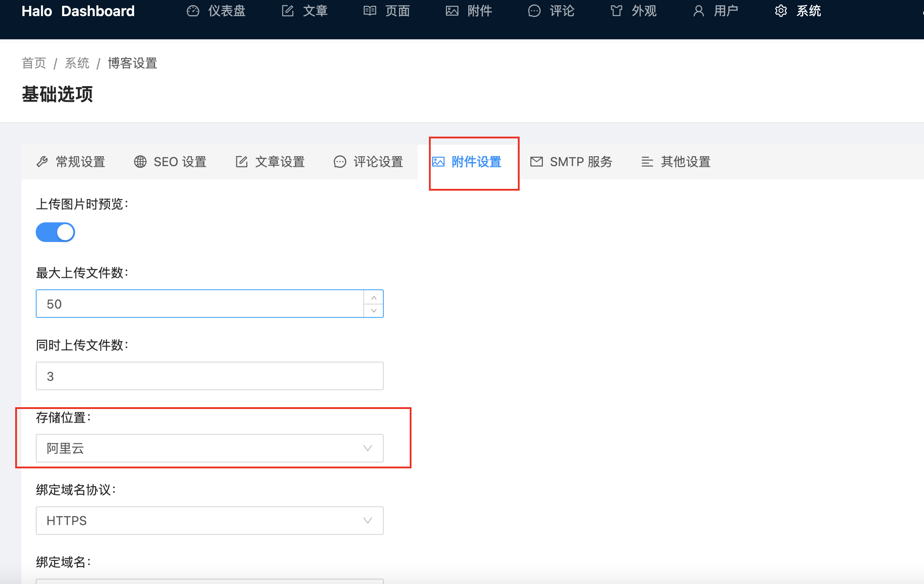Click the appearance shirt icon (外观)
The height and width of the screenshot is (584, 924).
click(x=617, y=11)
